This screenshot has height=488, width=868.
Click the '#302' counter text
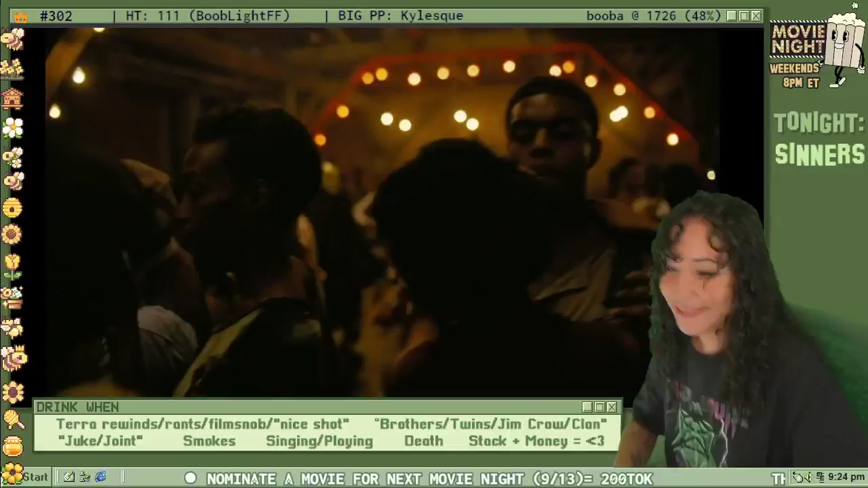[x=56, y=16]
